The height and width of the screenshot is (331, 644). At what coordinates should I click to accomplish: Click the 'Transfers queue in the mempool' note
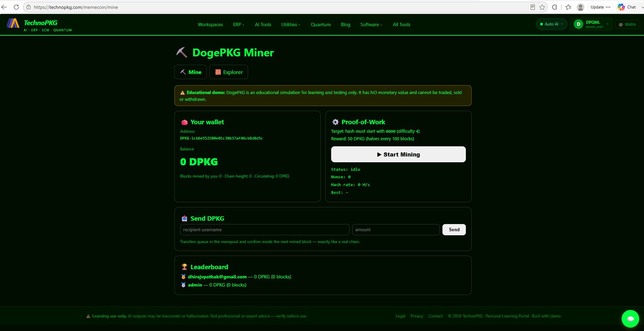(x=270, y=242)
